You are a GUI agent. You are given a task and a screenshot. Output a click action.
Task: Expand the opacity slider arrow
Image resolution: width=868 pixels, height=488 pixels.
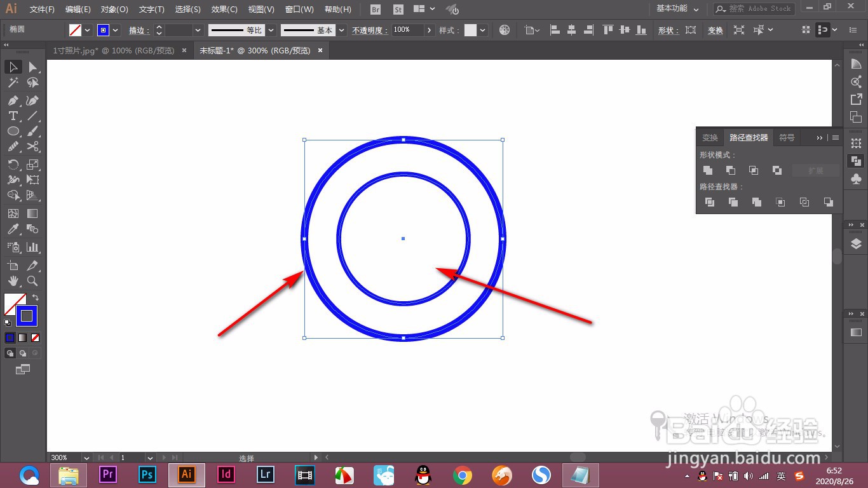pos(430,30)
